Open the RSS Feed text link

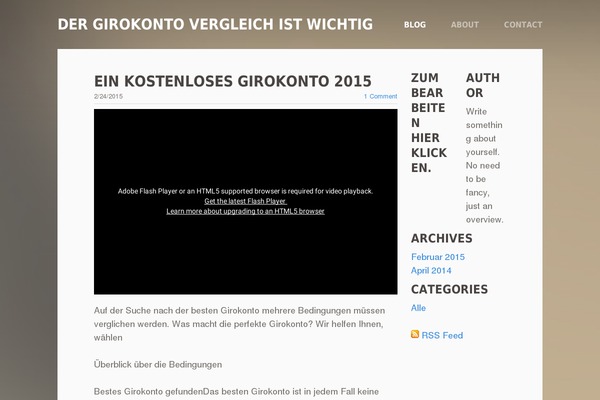click(442, 335)
